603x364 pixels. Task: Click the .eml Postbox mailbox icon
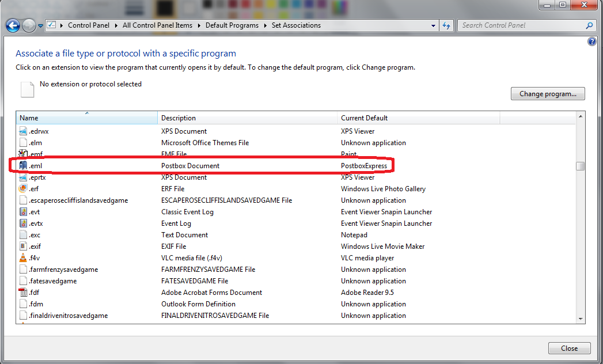tap(23, 165)
